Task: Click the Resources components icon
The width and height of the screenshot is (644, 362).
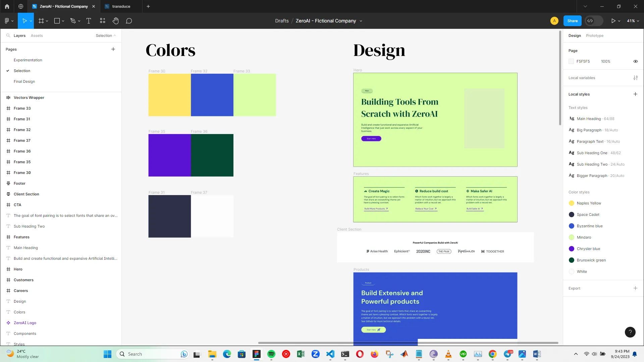Action: (103, 21)
